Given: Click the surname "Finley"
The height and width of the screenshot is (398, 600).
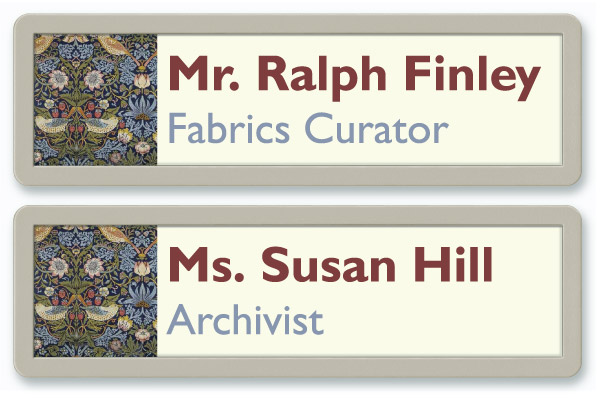Looking at the screenshot, I should pos(473,77).
